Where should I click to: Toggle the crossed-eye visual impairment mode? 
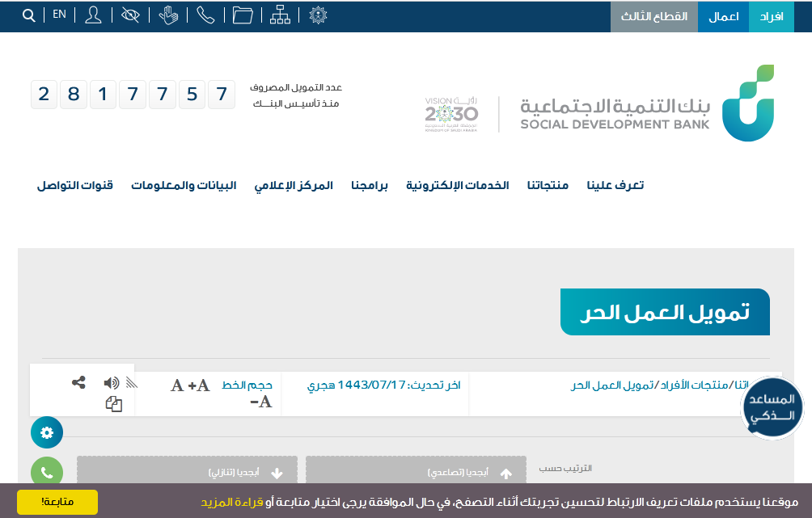click(130, 15)
